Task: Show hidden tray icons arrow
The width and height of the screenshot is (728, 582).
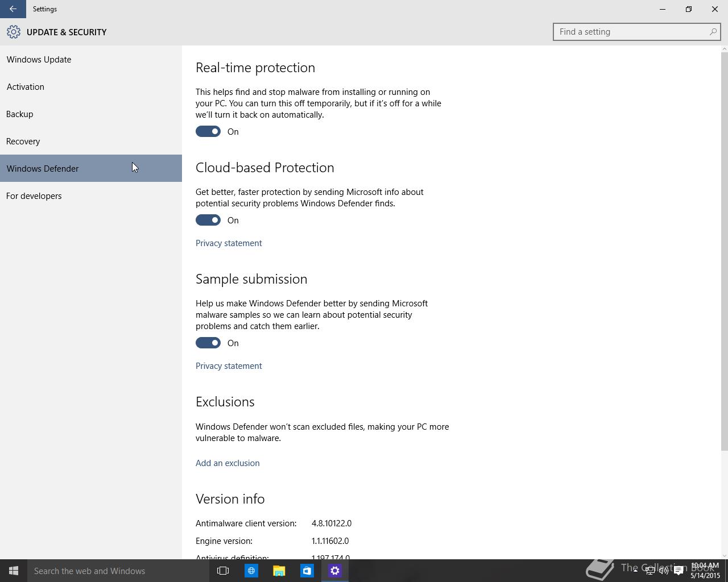Action: click(635, 570)
